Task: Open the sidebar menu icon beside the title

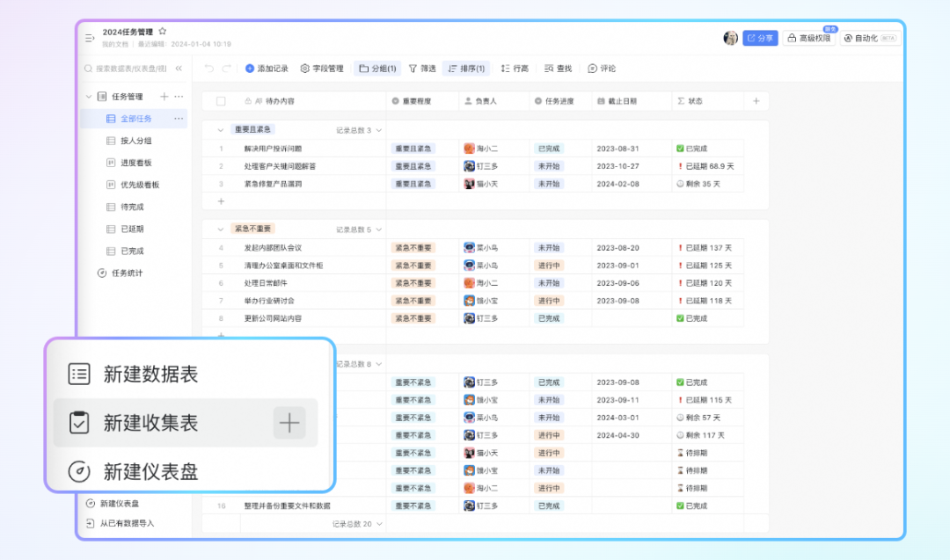Action: tap(89, 38)
